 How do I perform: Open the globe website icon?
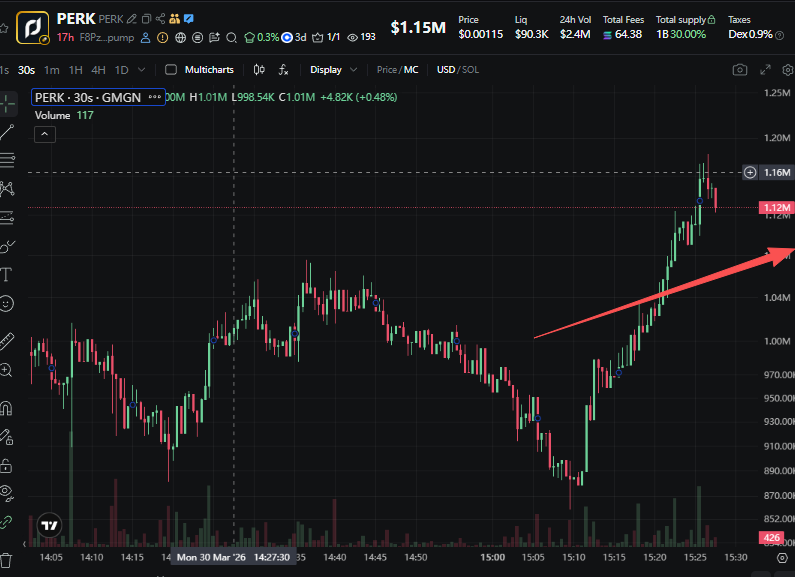[x=180, y=38]
